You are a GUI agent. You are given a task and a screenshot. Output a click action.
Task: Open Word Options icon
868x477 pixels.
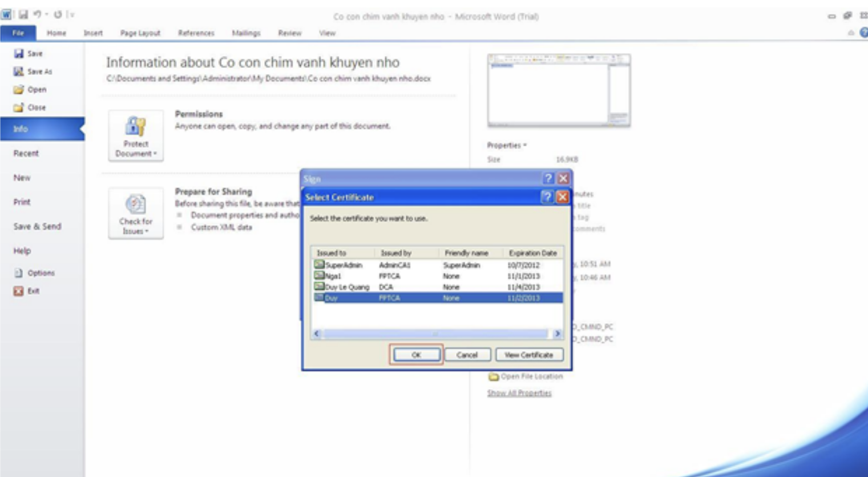tap(19, 273)
